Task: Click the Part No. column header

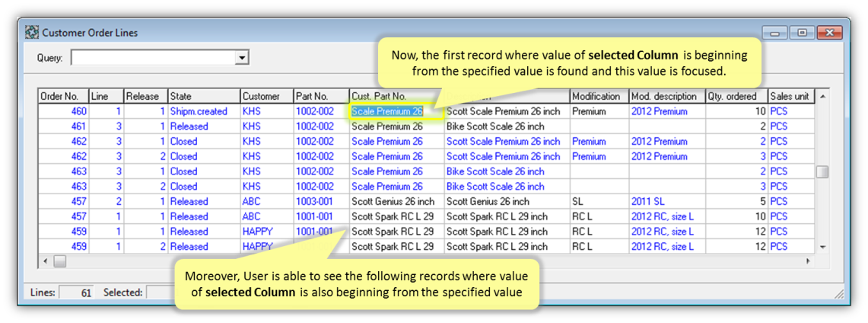Action: [x=321, y=97]
